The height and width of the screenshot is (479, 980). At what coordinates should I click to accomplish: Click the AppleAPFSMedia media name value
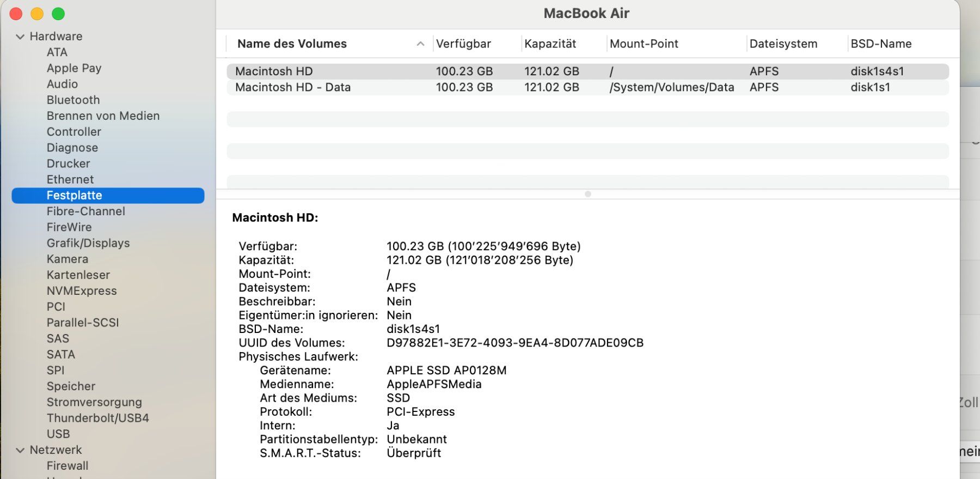click(x=434, y=384)
